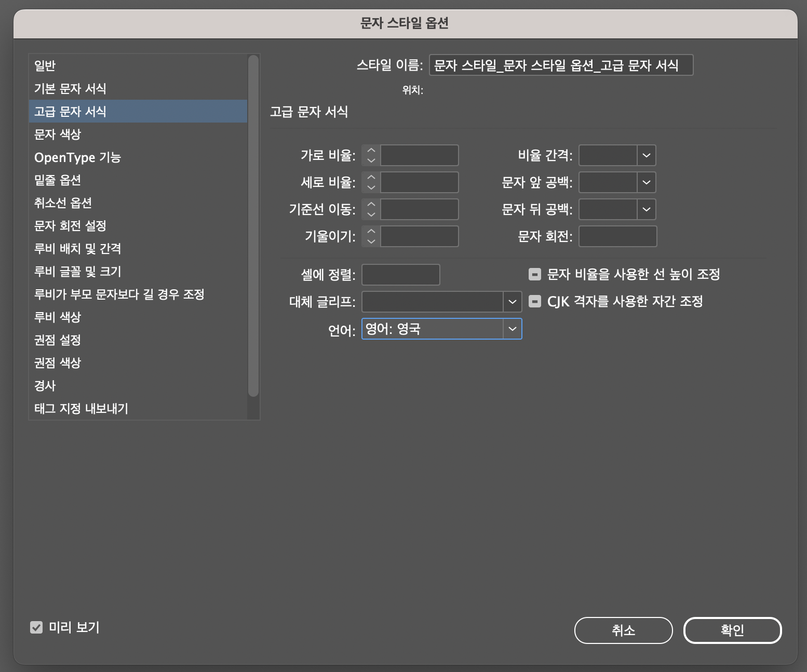
Task: Expand the 대체 글리프 dropdown
Action: pos(512,302)
